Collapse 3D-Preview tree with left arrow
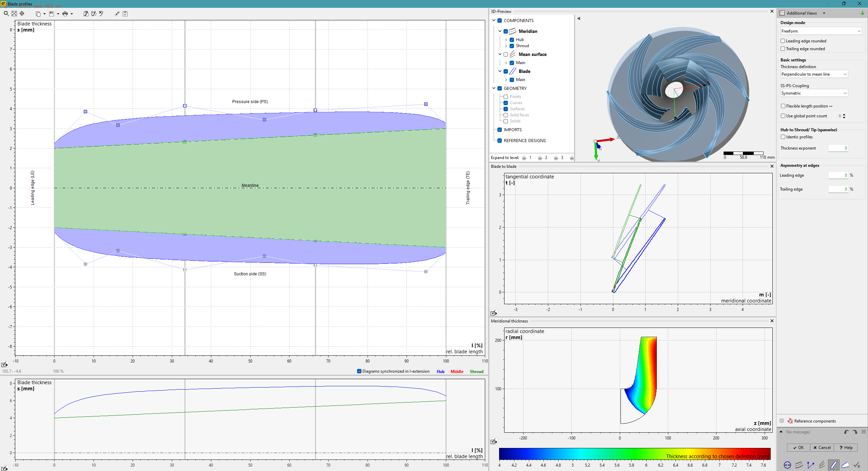Image resolution: width=868 pixels, height=471 pixels. pos(579,19)
